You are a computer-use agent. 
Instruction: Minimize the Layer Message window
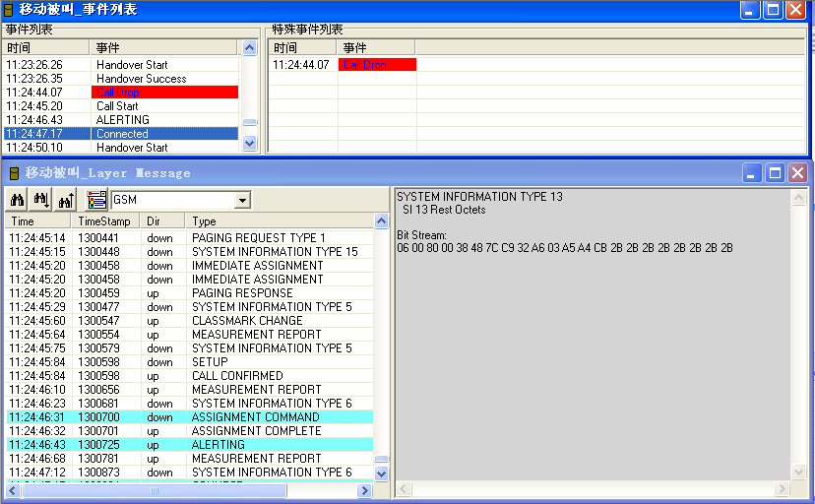pos(751,173)
